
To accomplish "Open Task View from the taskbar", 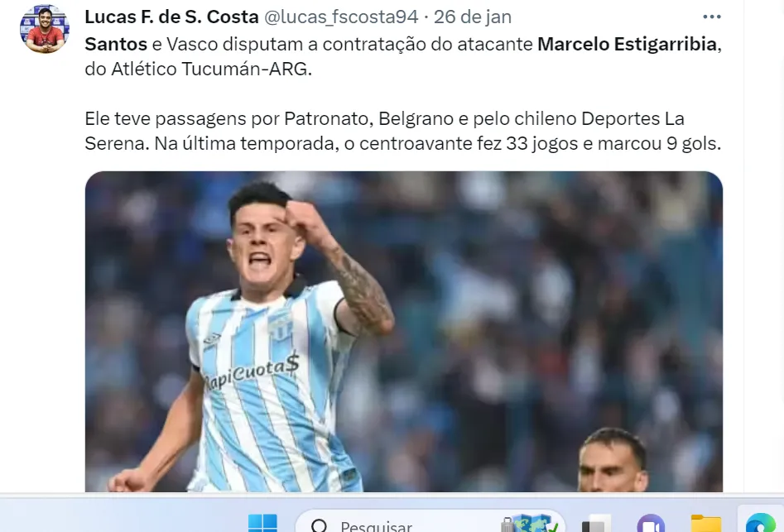I will pyautogui.click(x=596, y=524).
